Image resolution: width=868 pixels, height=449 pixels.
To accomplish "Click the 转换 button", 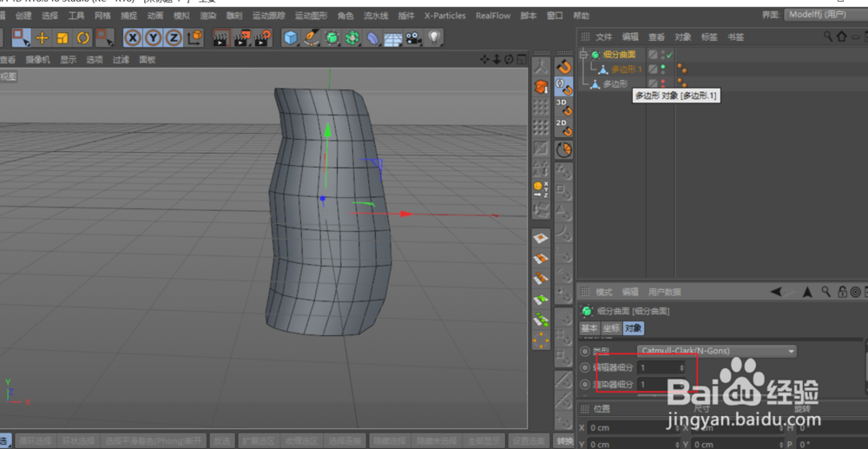I will [x=564, y=440].
